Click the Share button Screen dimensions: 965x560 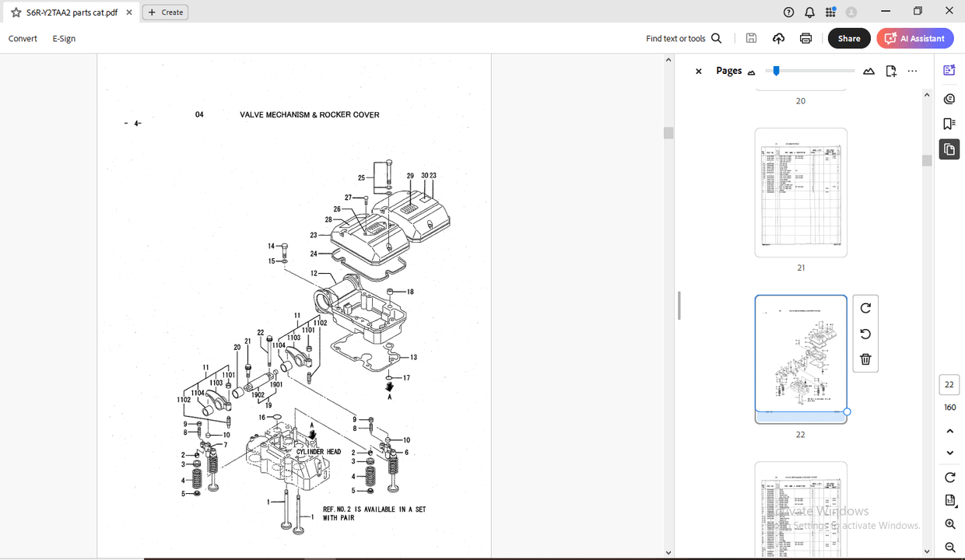click(849, 38)
